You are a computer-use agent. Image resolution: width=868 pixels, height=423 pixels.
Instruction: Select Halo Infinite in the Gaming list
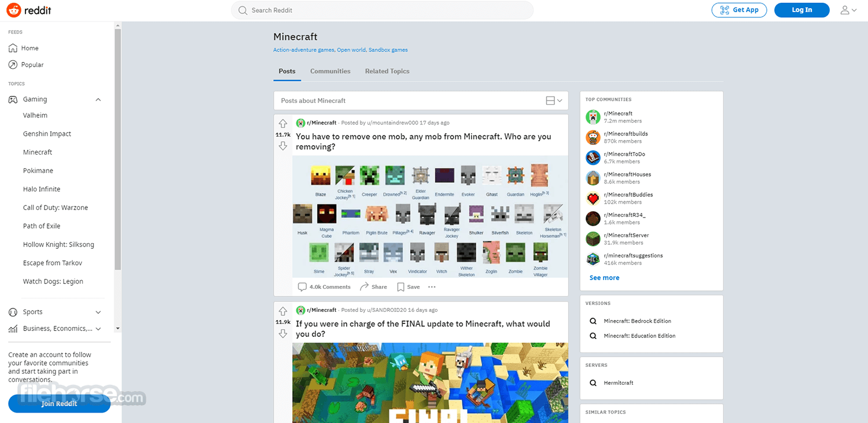(42, 189)
